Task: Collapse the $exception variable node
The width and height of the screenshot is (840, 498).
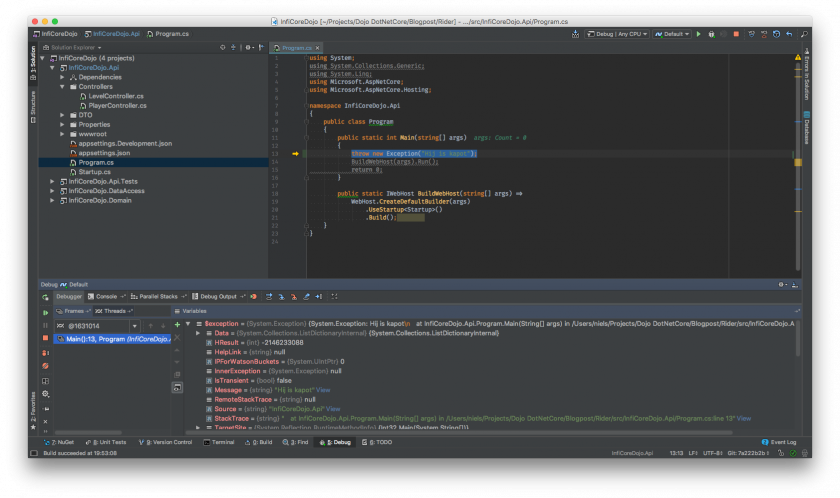Action: (x=188, y=324)
